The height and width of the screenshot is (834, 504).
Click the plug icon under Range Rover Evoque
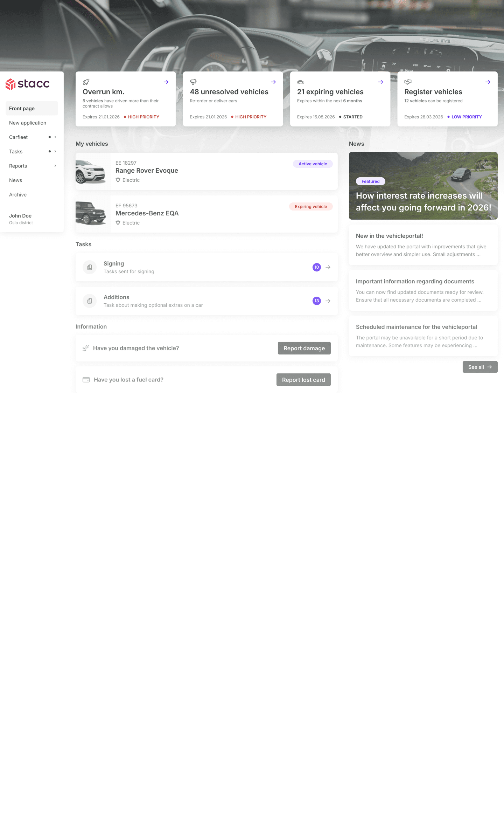point(118,180)
